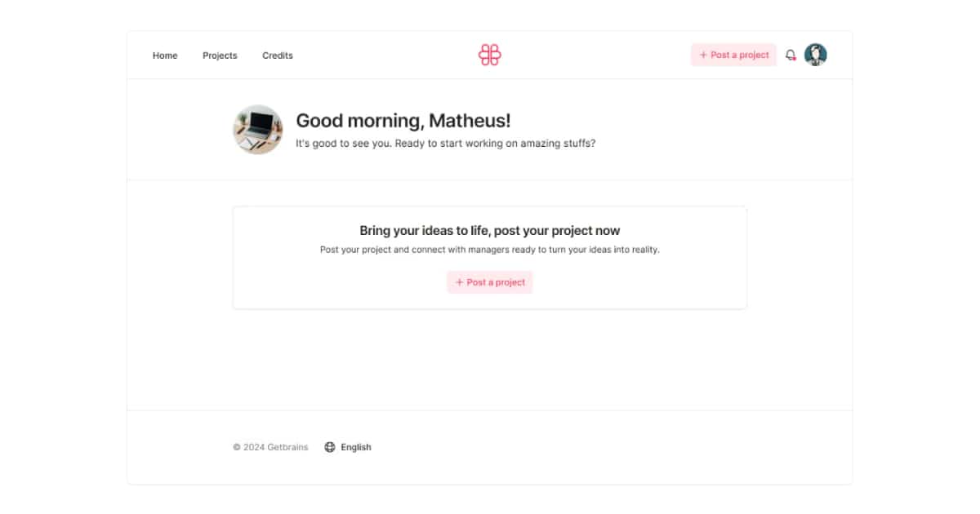
Task: Click the plus icon in the header Post button
Action: [703, 55]
